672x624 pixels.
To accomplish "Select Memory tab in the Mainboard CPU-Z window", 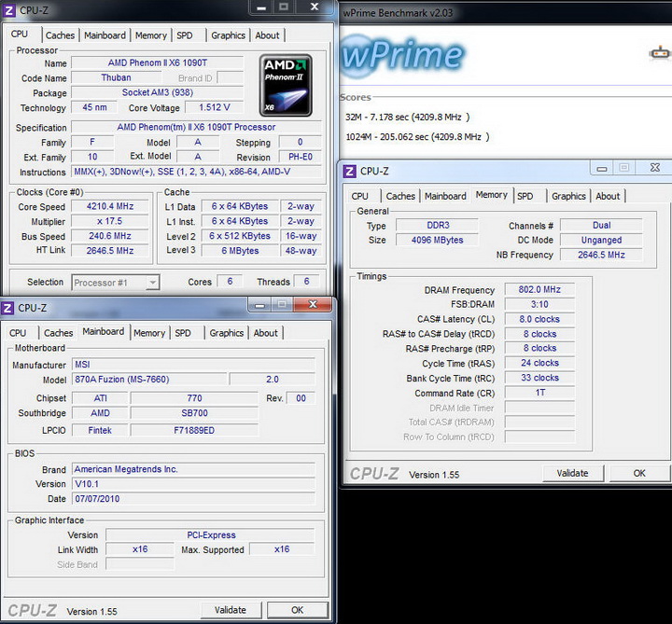I will 149,333.
